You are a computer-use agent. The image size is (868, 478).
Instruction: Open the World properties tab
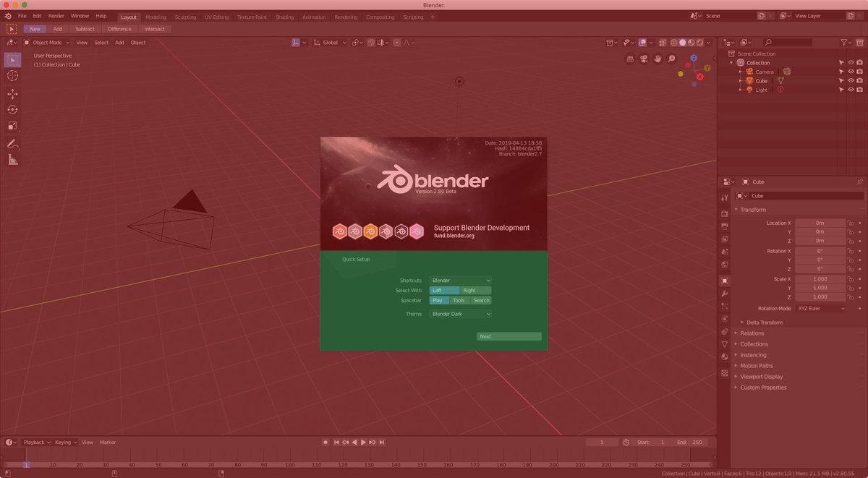(725, 265)
